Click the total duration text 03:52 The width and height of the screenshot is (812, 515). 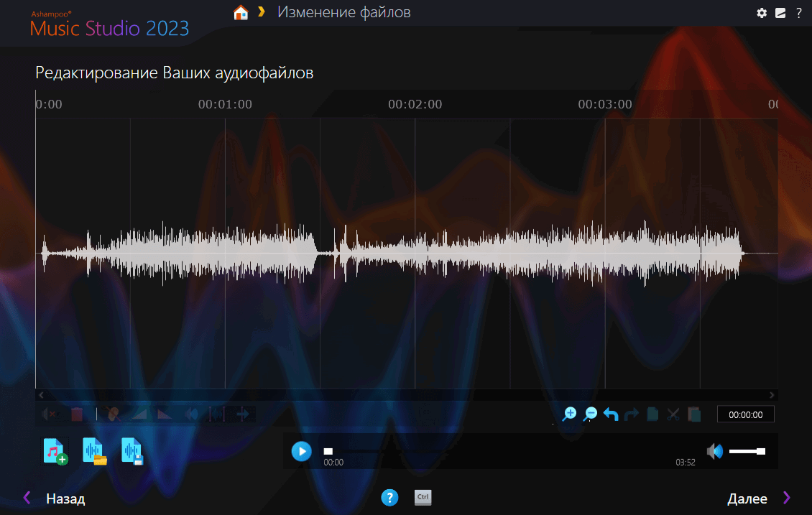pos(685,462)
